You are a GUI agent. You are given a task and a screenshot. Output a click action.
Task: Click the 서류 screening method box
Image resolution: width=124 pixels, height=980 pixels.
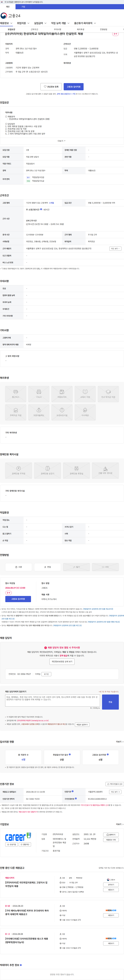19,567
